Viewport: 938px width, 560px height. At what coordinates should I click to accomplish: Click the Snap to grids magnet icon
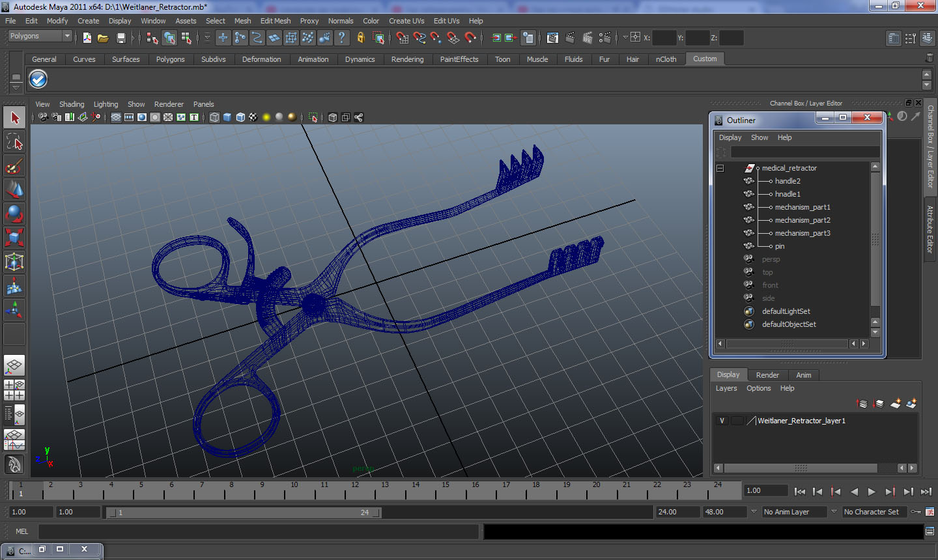[x=402, y=38]
